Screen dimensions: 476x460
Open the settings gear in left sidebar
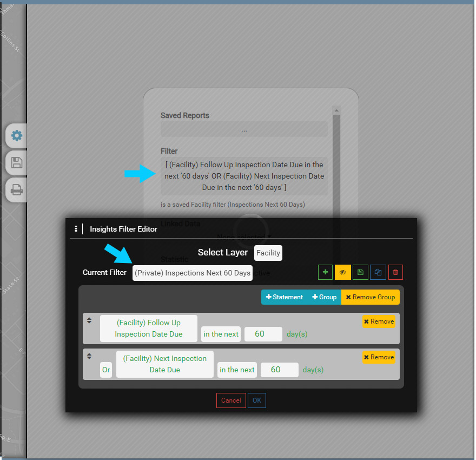pos(17,136)
